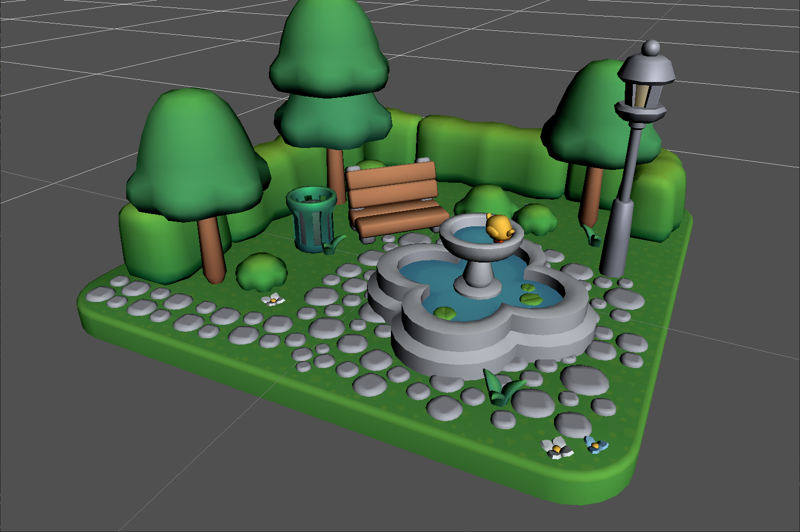Click the white flower beside the blue flower
Viewport: 800px width, 532px height.
coord(557,448)
